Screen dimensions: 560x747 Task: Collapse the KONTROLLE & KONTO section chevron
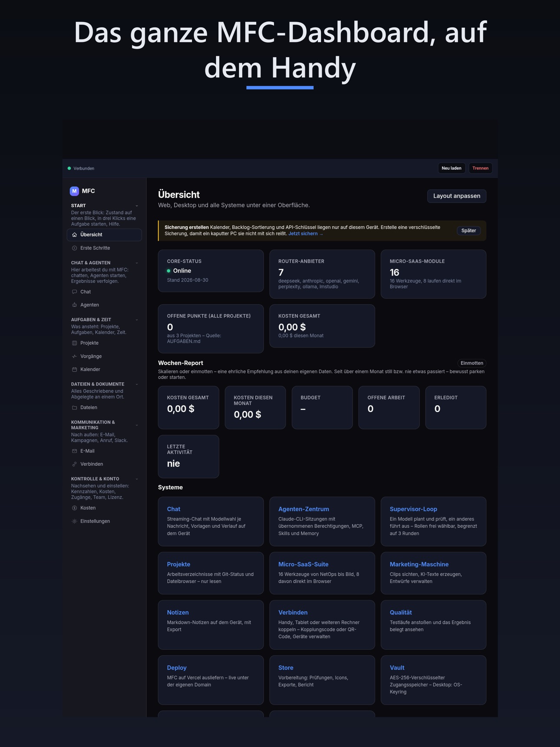coord(137,479)
